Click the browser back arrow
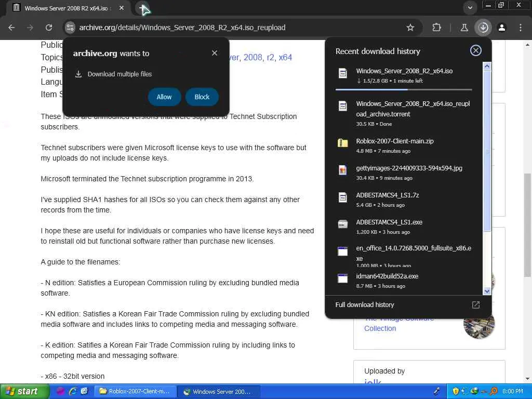Image resolution: width=532 pixels, height=399 pixels. click(11, 28)
